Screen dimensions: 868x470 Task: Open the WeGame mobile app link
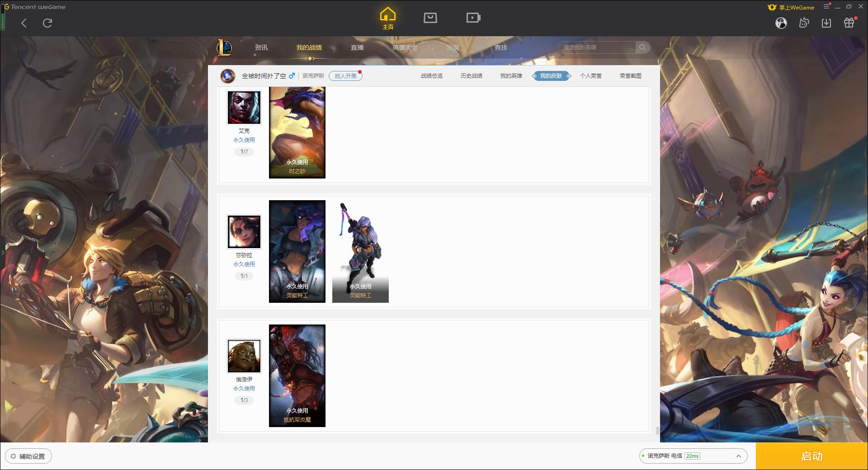coord(791,7)
